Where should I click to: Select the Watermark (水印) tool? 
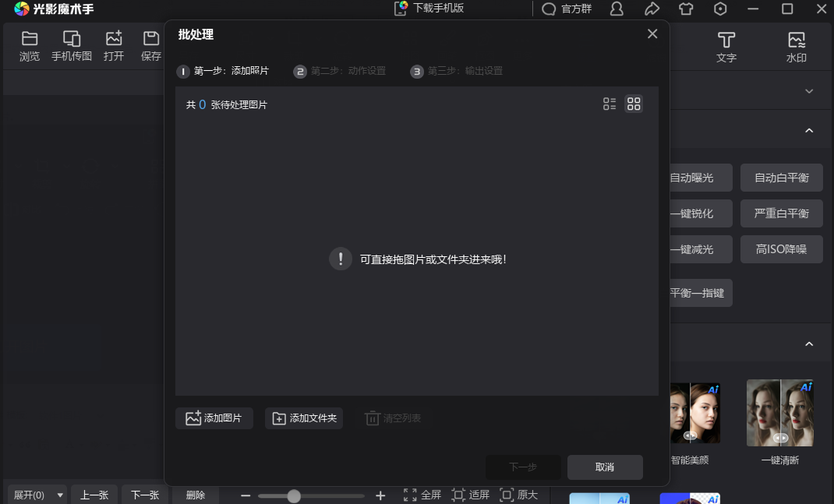pyautogui.click(x=797, y=48)
